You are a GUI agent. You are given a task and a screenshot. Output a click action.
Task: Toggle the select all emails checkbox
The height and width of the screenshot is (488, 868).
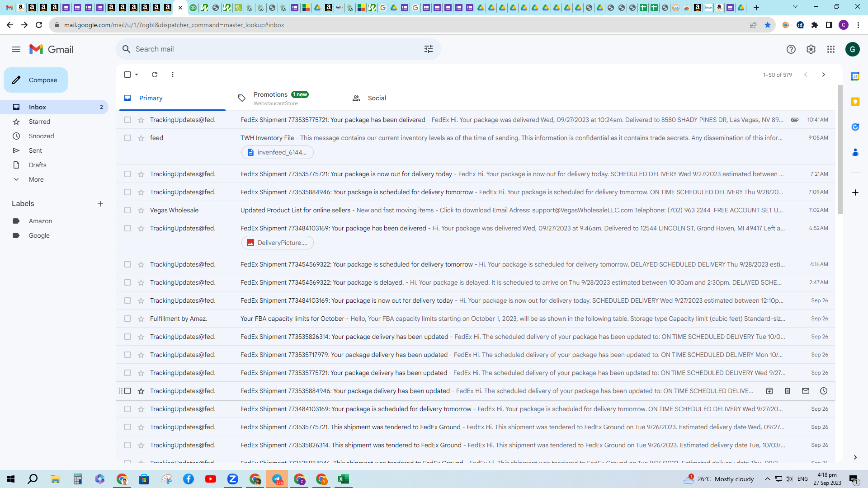[127, 75]
